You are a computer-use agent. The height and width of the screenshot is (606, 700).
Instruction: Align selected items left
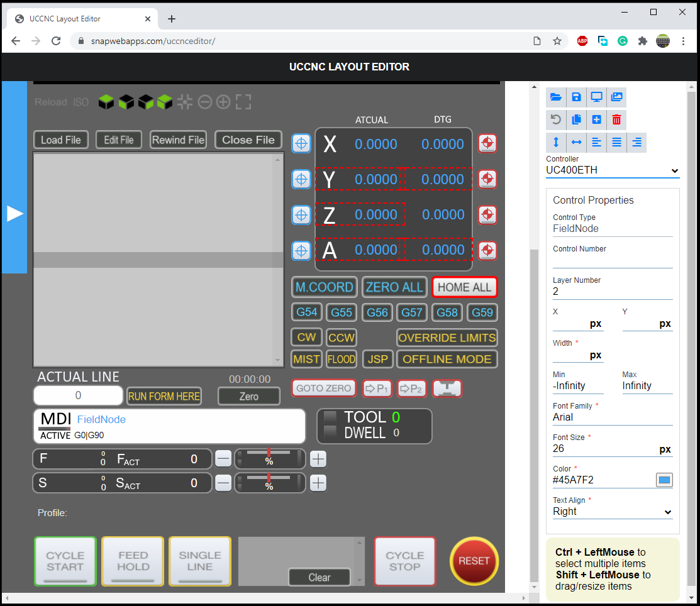pos(596,142)
